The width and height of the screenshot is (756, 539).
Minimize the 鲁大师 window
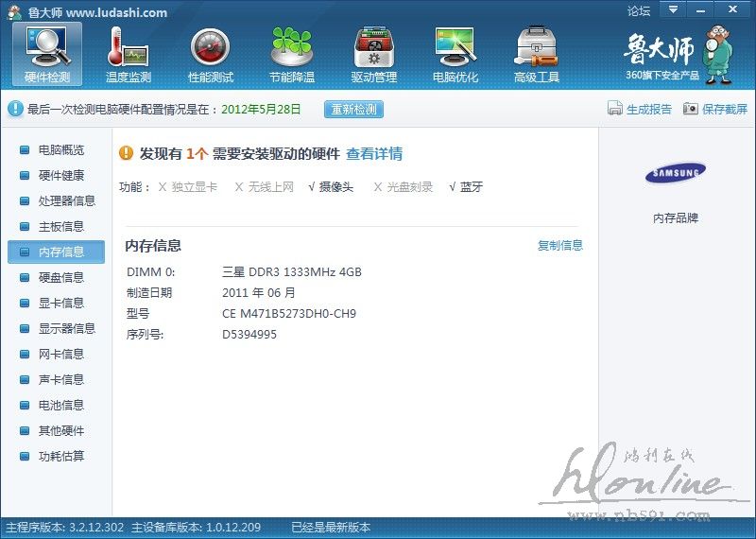[x=700, y=9]
